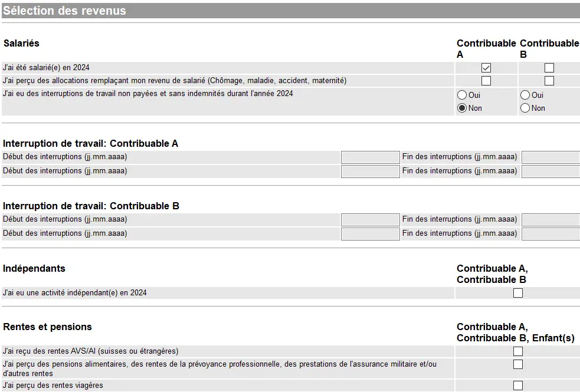Focus second Début des interruptions field, Contribuable A
This screenshot has width=580, height=392.
pyautogui.click(x=370, y=172)
